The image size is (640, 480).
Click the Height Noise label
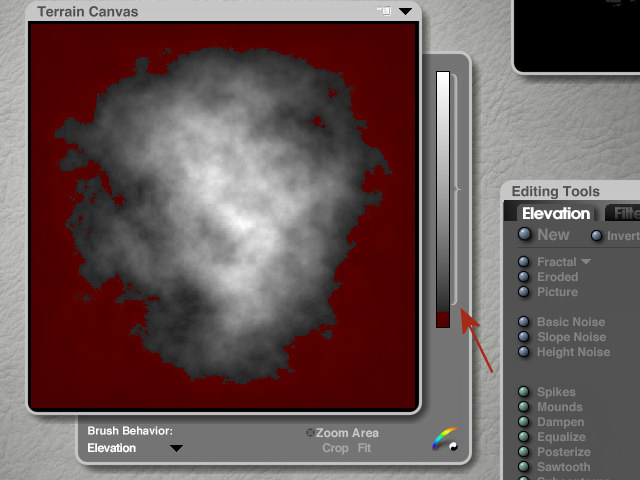click(x=573, y=352)
